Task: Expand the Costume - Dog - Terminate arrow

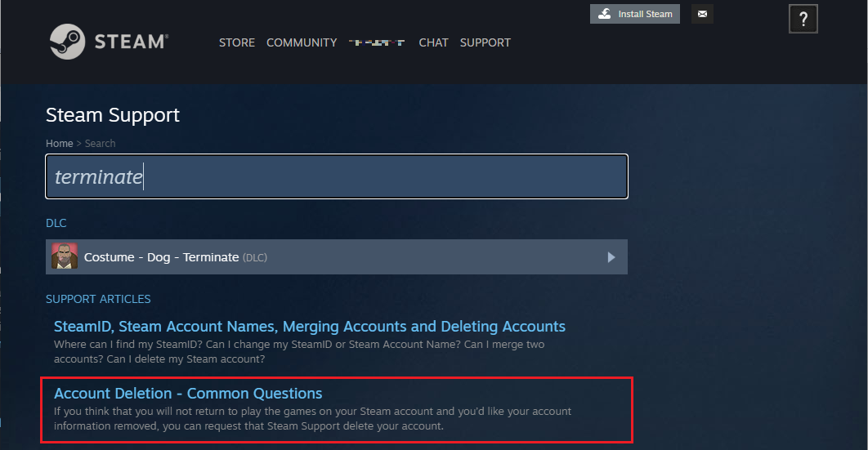Action: [611, 257]
